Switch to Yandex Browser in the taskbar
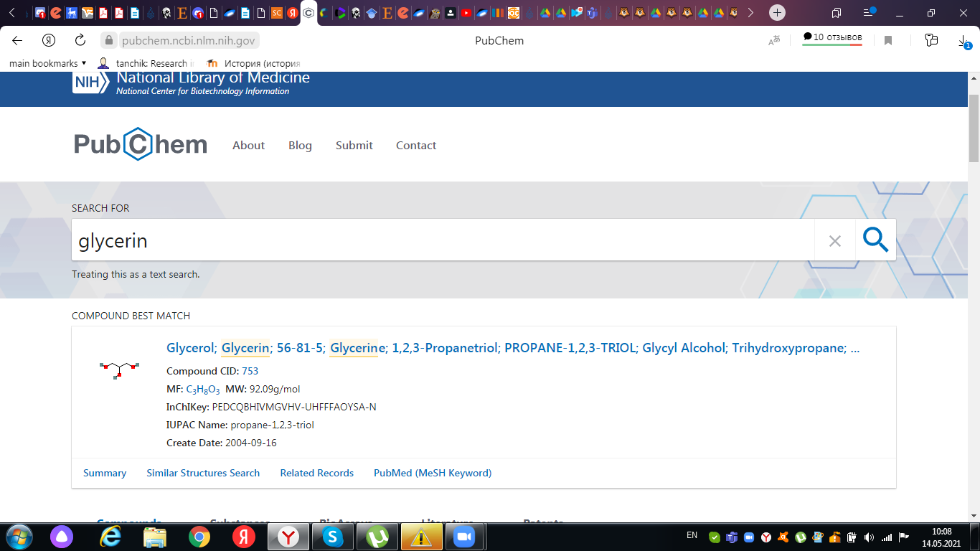Viewport: 980px width, 551px height. pos(288,537)
